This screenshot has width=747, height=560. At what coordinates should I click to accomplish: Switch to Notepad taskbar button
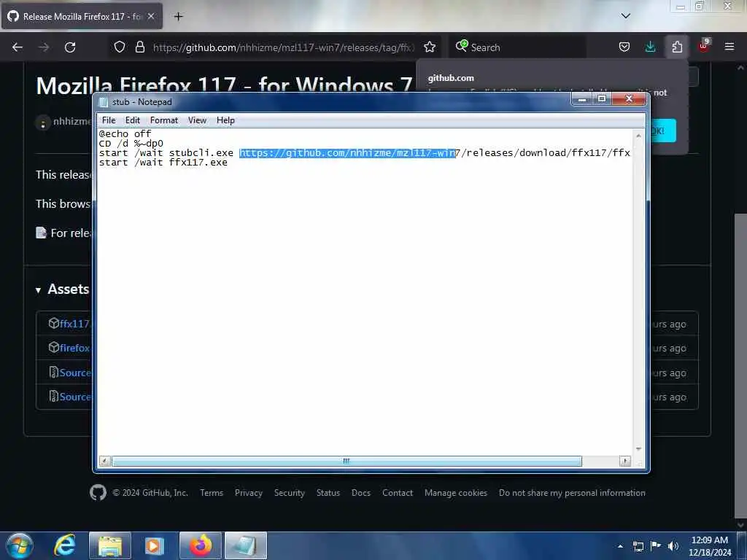[246, 545]
